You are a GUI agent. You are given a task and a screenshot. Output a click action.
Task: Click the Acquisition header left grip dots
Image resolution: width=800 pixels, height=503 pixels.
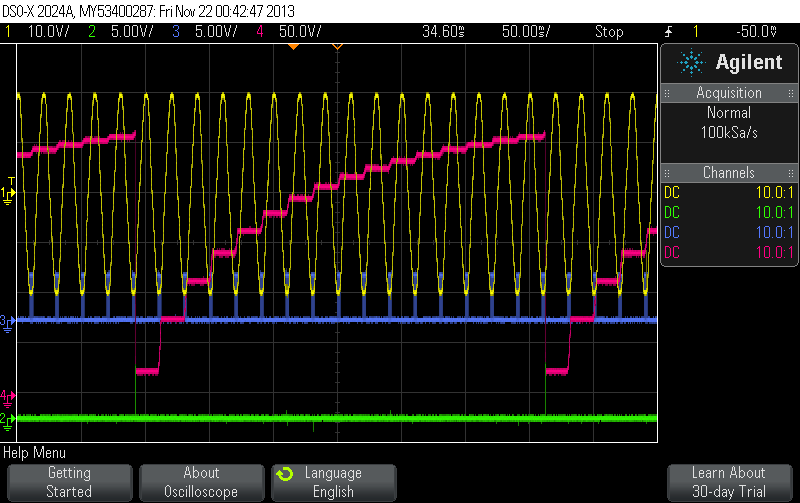click(x=667, y=93)
